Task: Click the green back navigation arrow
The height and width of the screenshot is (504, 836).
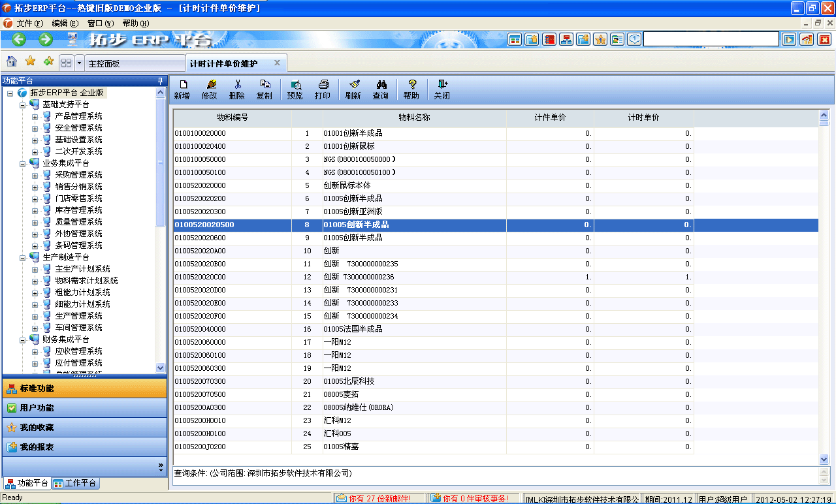Action: tap(18, 39)
